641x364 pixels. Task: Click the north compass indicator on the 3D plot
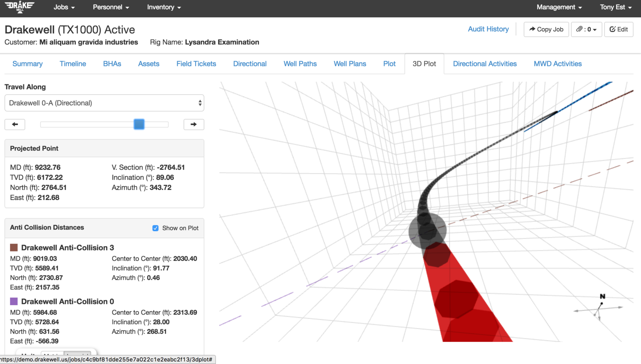(603, 296)
